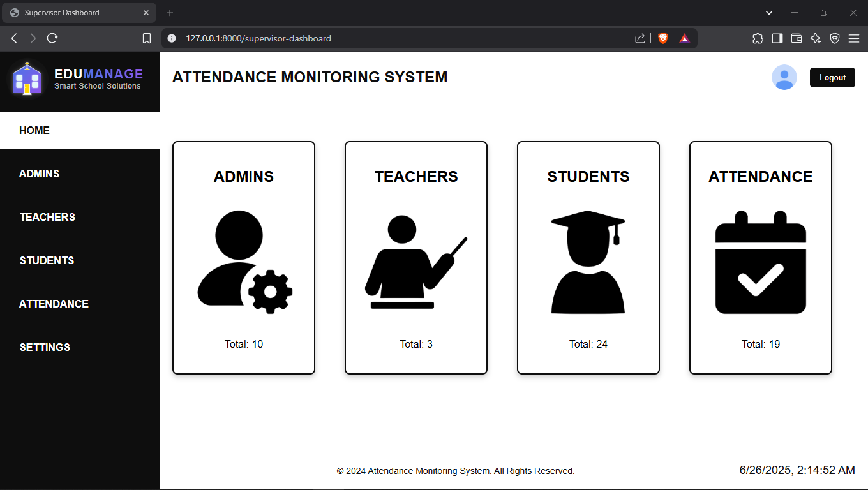Image resolution: width=868 pixels, height=490 pixels.
Task: Select HOME in the sidebar
Action: coord(80,131)
